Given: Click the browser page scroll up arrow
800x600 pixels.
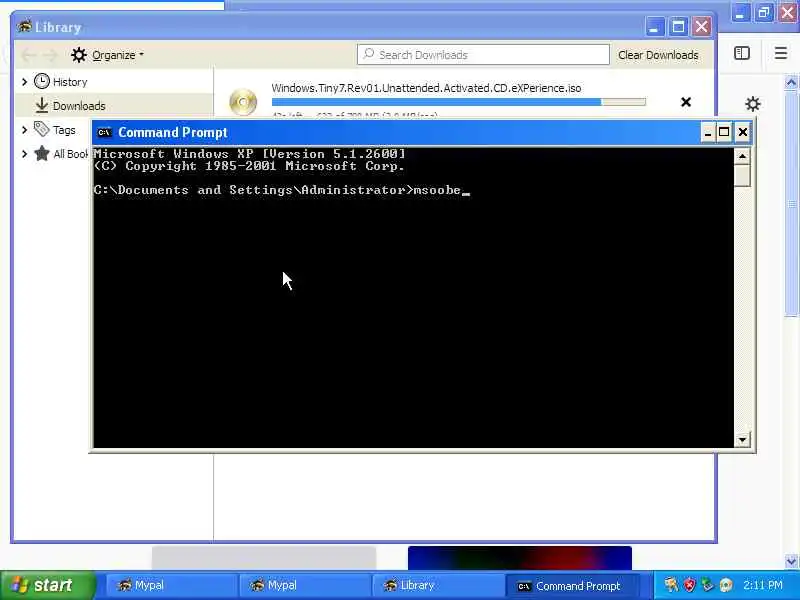Looking at the screenshot, I should [x=791, y=83].
